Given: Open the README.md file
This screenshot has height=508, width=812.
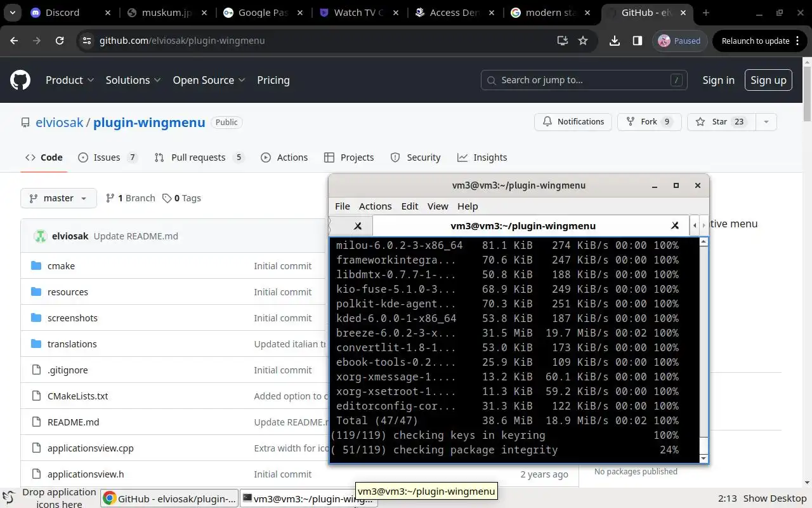Looking at the screenshot, I should 73,422.
